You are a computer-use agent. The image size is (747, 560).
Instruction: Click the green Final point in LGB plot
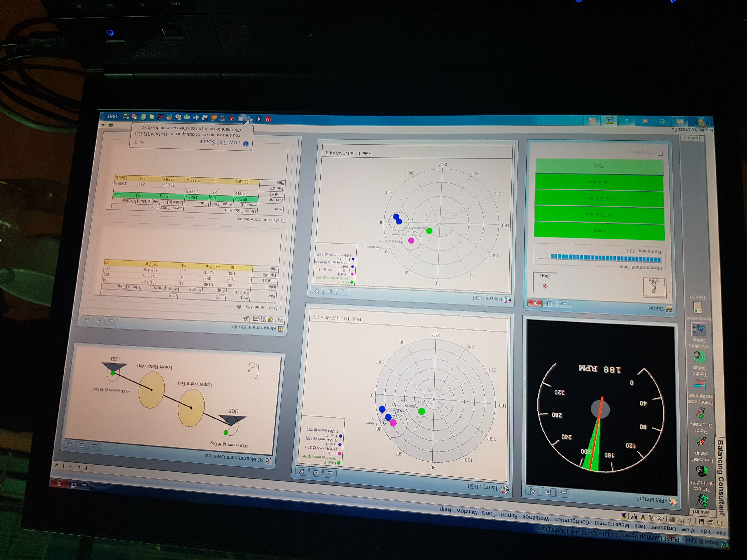(x=429, y=231)
